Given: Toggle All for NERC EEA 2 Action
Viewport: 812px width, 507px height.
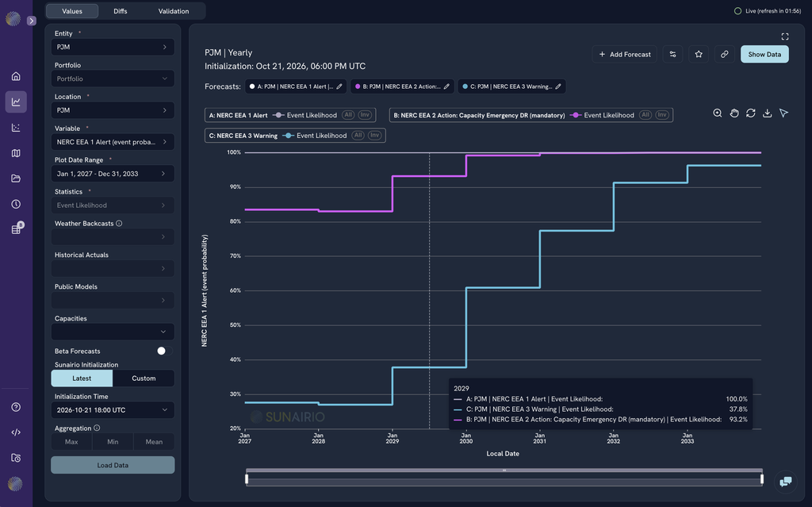Looking at the screenshot, I should click(x=645, y=115).
